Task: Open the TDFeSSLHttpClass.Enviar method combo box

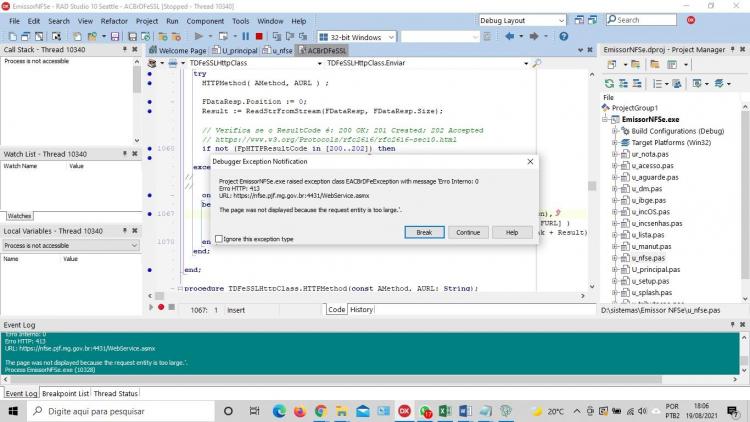Action: 526,63
